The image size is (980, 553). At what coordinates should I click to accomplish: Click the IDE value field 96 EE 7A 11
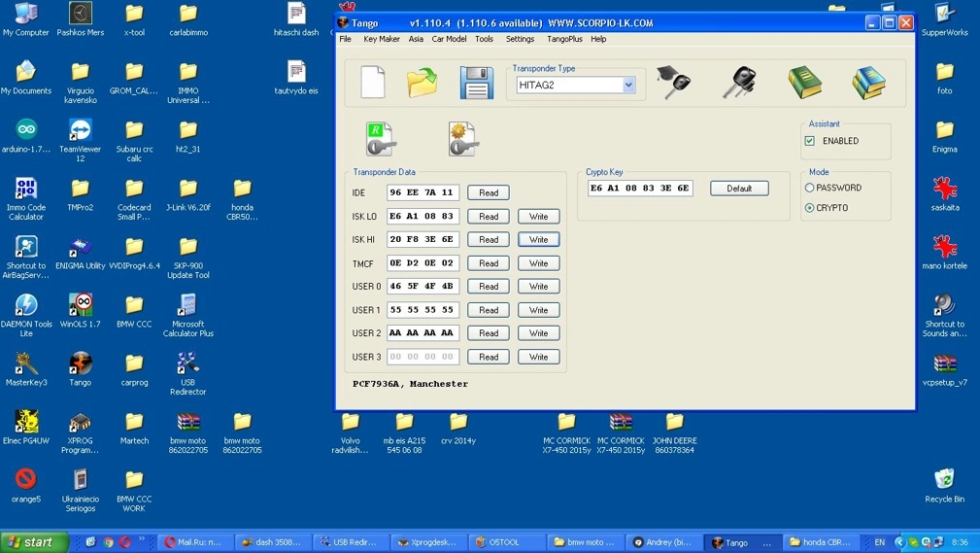point(423,192)
